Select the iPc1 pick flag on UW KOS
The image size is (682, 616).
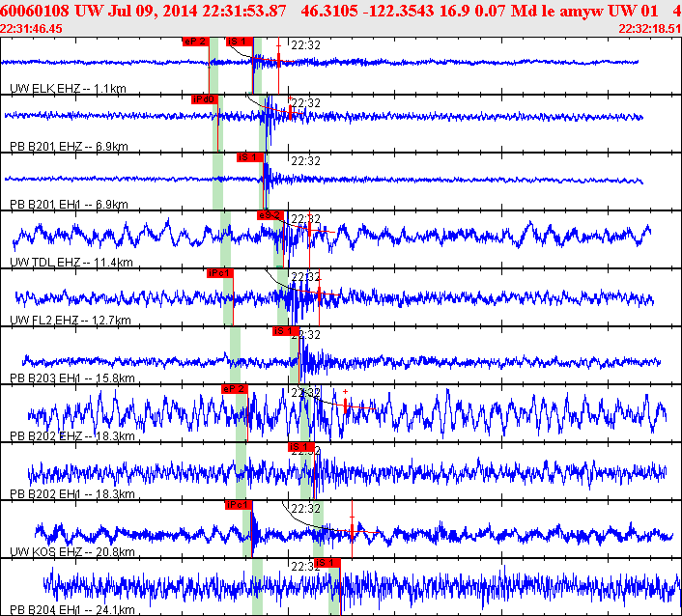[239, 505]
